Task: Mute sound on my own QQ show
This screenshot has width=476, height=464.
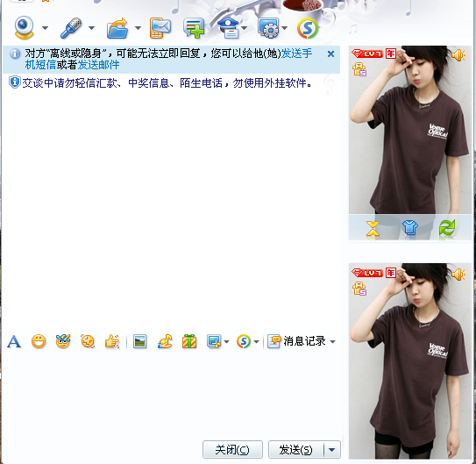Action: 458,275
